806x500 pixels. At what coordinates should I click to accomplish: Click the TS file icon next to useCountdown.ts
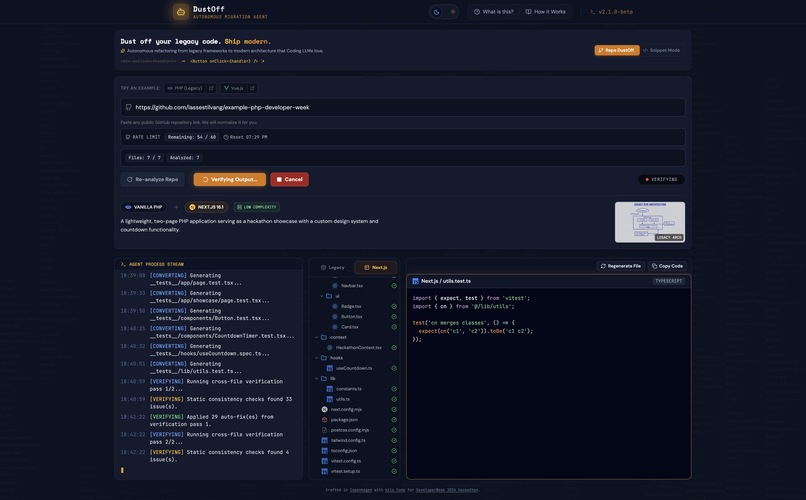tap(329, 368)
